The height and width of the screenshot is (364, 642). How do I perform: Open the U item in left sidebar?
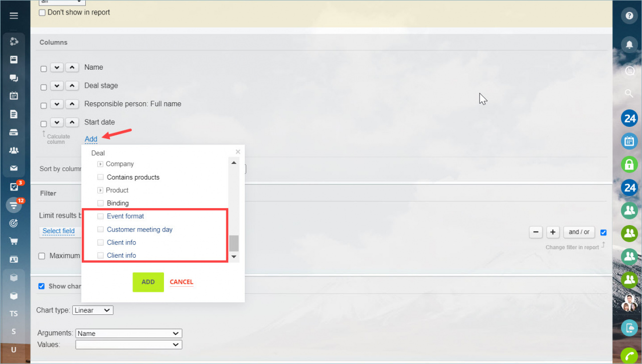14,349
